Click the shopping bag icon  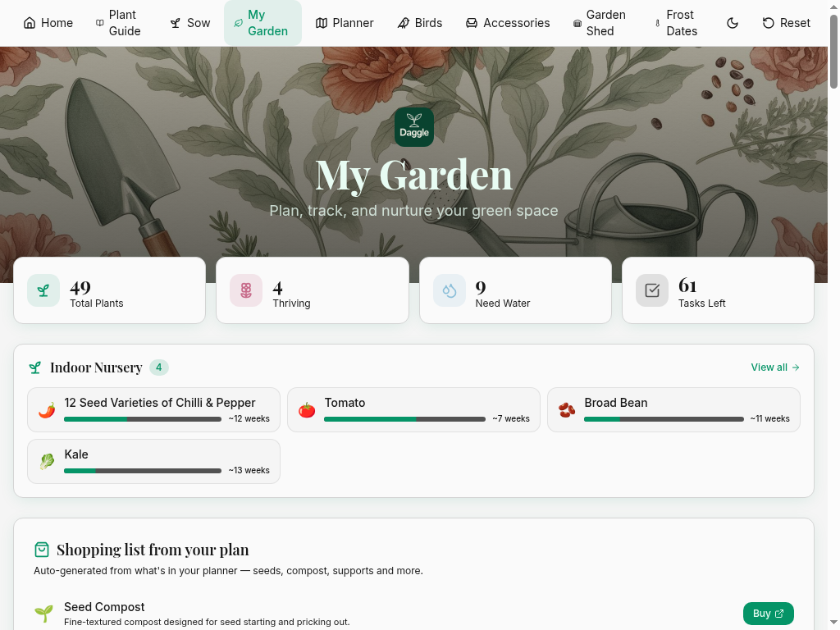tap(42, 550)
